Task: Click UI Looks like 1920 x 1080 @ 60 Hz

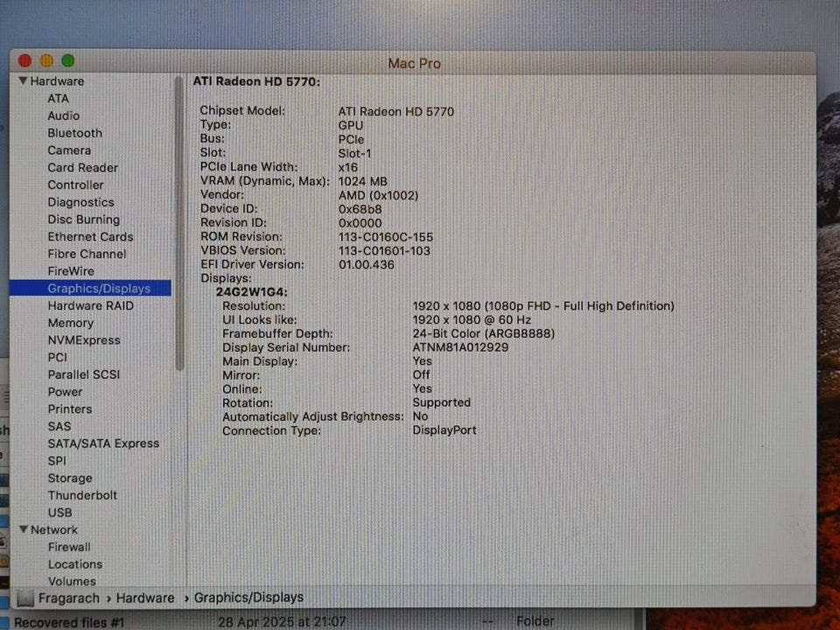Action: pyautogui.click(x=472, y=320)
